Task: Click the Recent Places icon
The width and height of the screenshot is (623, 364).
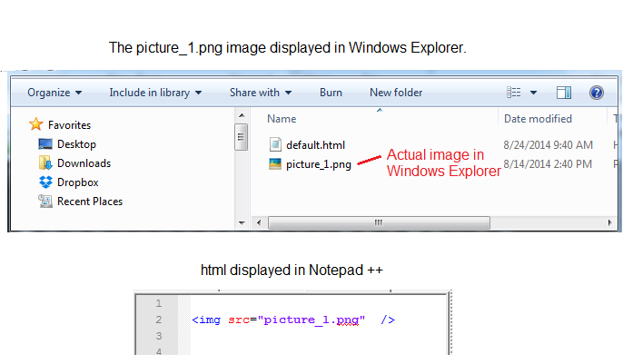Action: [x=45, y=202]
